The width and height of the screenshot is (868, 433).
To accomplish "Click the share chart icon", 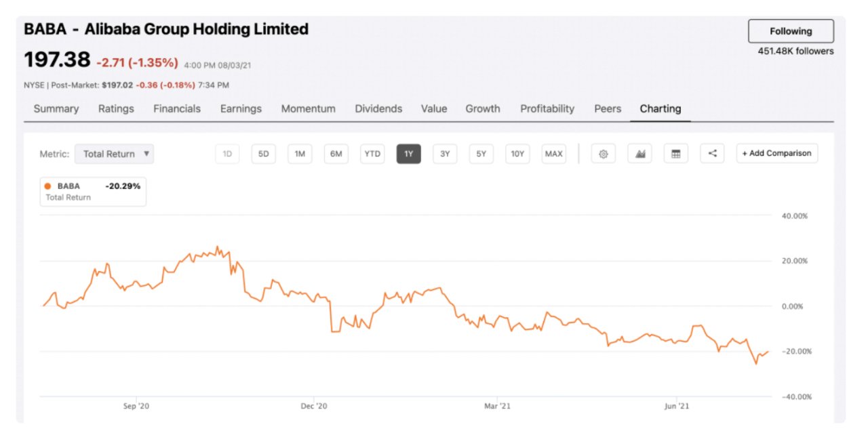I will pyautogui.click(x=712, y=154).
